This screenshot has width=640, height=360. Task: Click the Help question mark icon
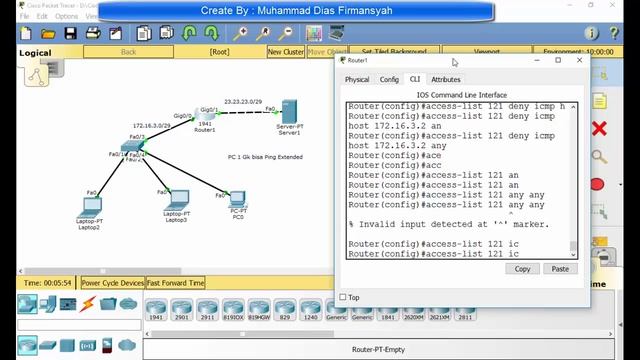pos(614,33)
